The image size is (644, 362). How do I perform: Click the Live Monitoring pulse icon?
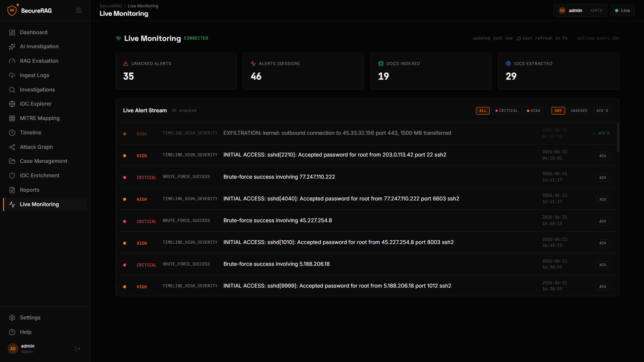point(12,204)
